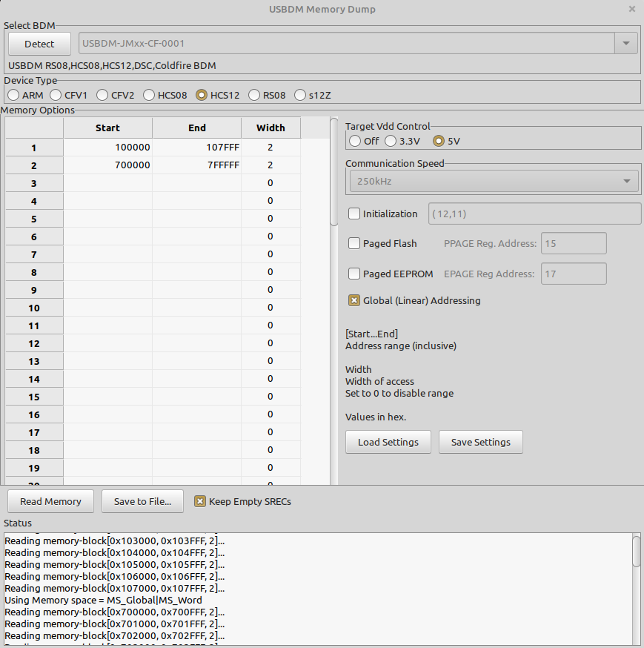The height and width of the screenshot is (648, 644).
Task: Select the CFV1 device type
Action: (x=56, y=95)
